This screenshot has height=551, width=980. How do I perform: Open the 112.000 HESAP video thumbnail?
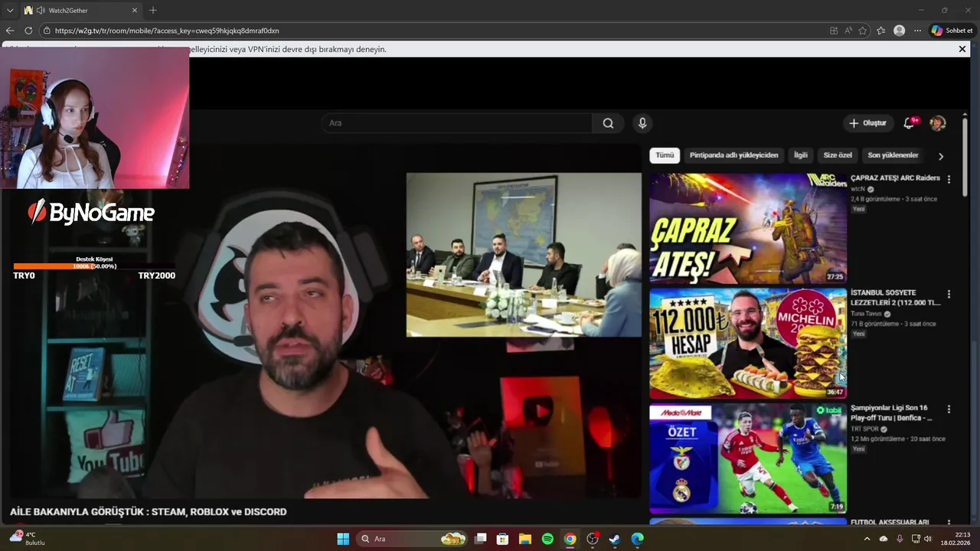coord(748,344)
